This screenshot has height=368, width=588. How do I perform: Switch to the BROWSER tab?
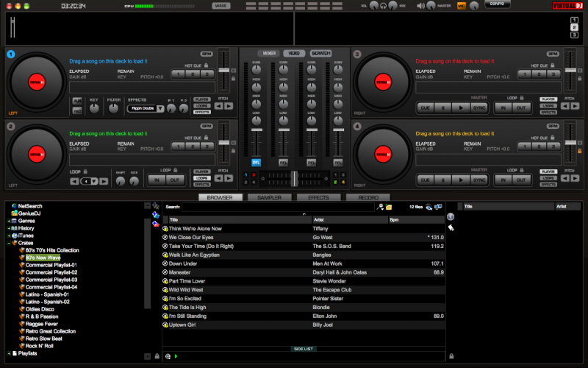(220, 197)
